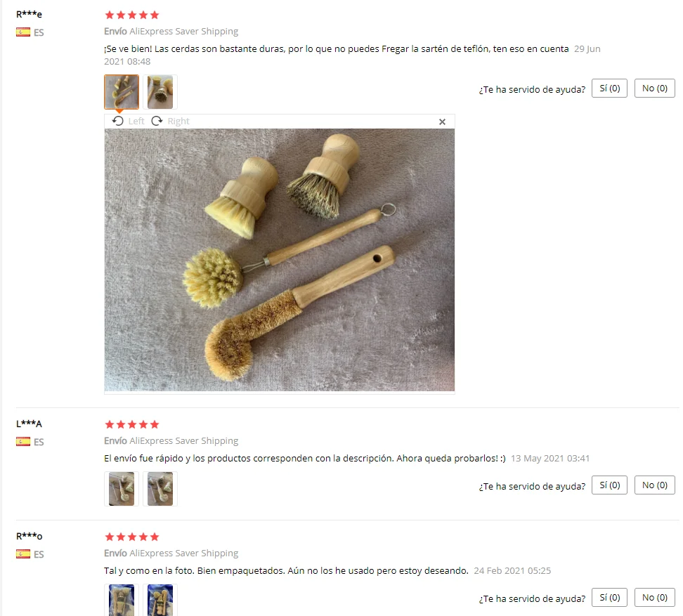The width and height of the screenshot is (683, 616).
Task: Open R***e's first review thumbnail
Action: click(122, 92)
